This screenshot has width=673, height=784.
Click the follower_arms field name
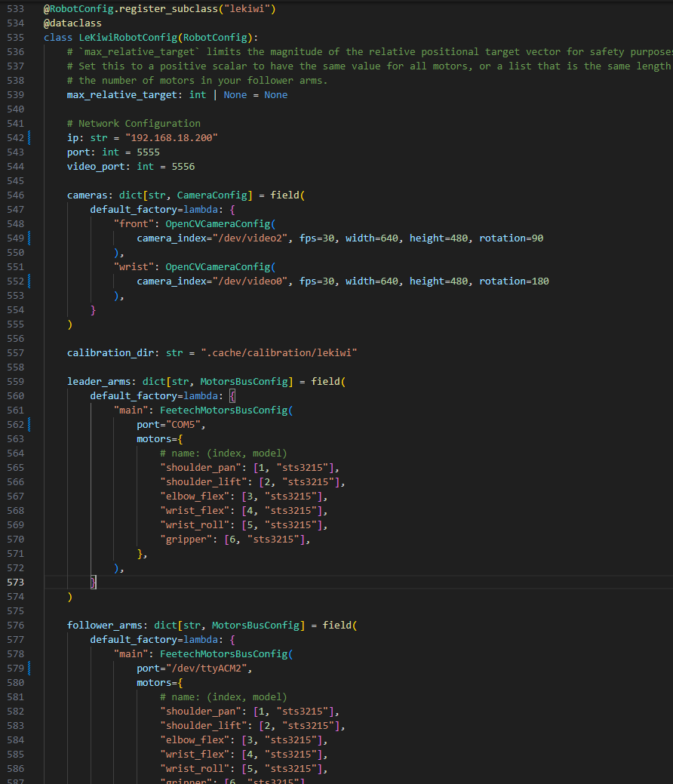[x=105, y=626]
